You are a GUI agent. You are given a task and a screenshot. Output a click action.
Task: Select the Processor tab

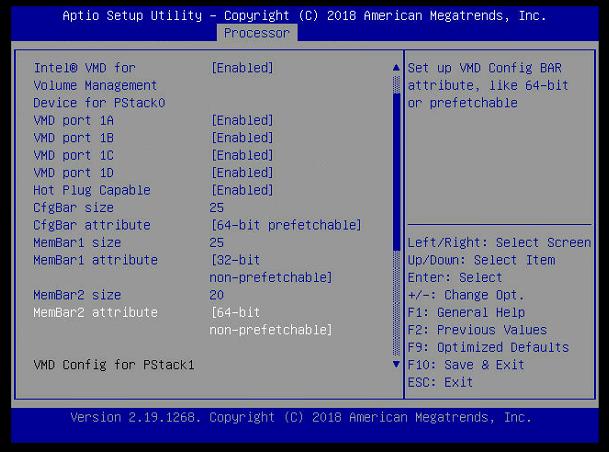[257, 33]
